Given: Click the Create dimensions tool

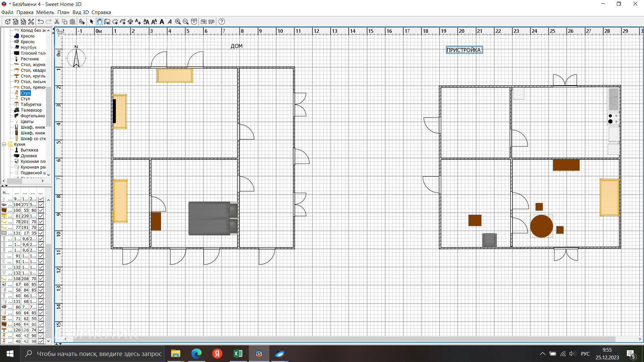Looking at the screenshot, I should [130, 22].
